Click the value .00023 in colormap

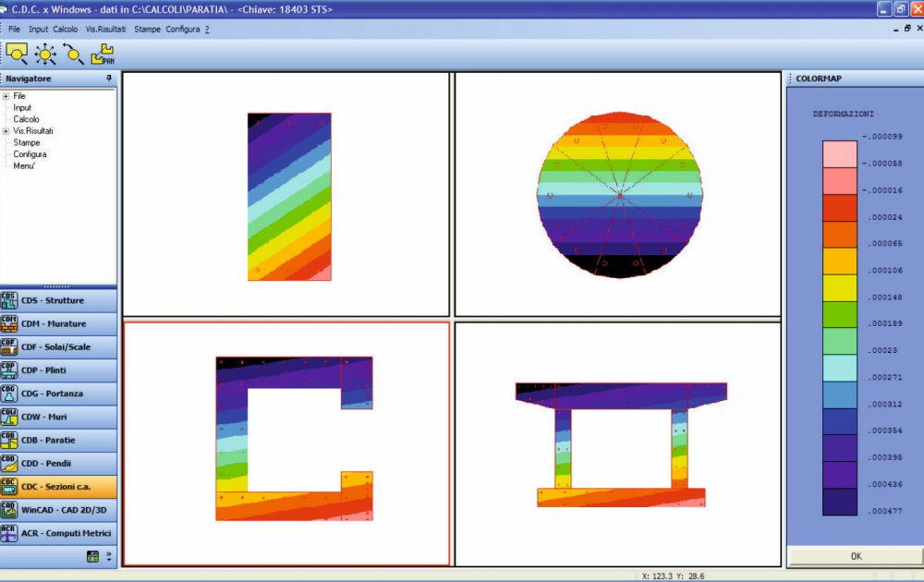(882, 350)
